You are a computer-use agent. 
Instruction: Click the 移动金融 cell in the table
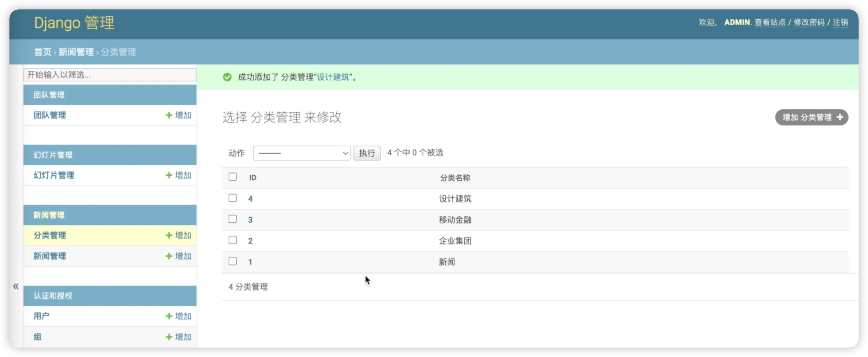455,220
